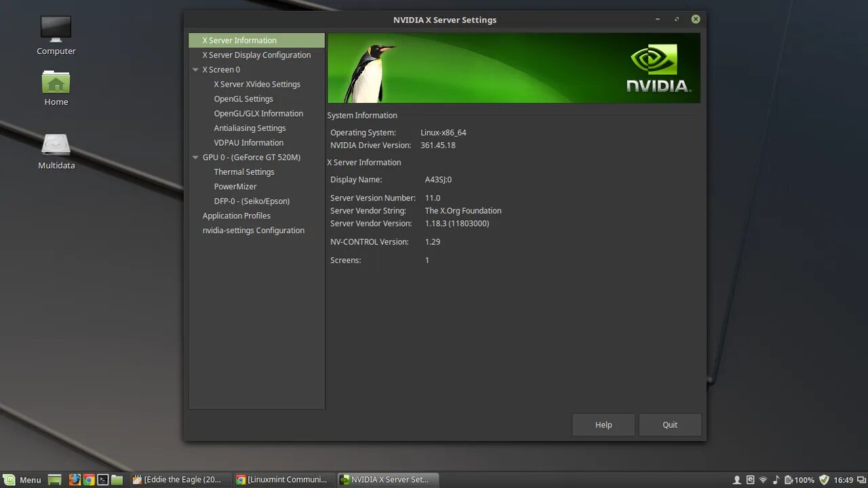Open OpenGL/GLX Information page
The image size is (868, 488).
click(x=258, y=113)
